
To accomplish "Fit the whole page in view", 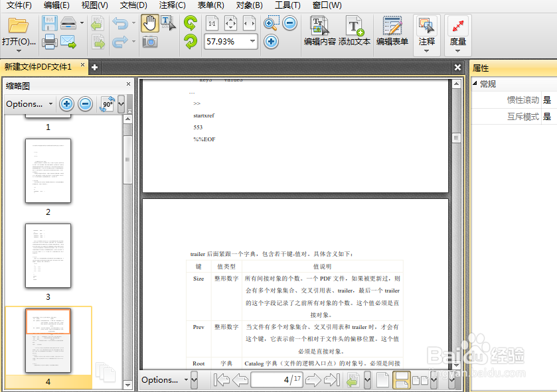I will pyautogui.click(x=230, y=23).
